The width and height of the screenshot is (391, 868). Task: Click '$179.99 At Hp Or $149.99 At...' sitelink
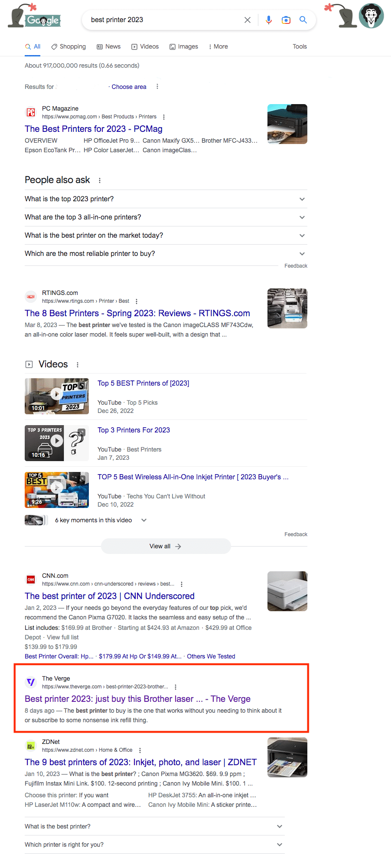(x=140, y=656)
